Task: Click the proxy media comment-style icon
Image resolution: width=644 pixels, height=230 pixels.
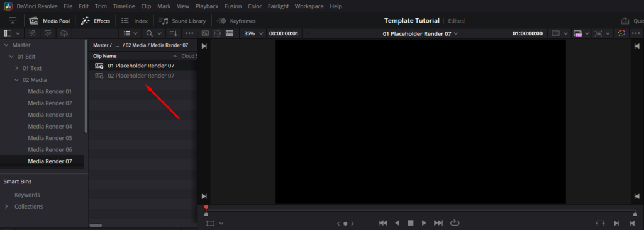Action: point(48,33)
